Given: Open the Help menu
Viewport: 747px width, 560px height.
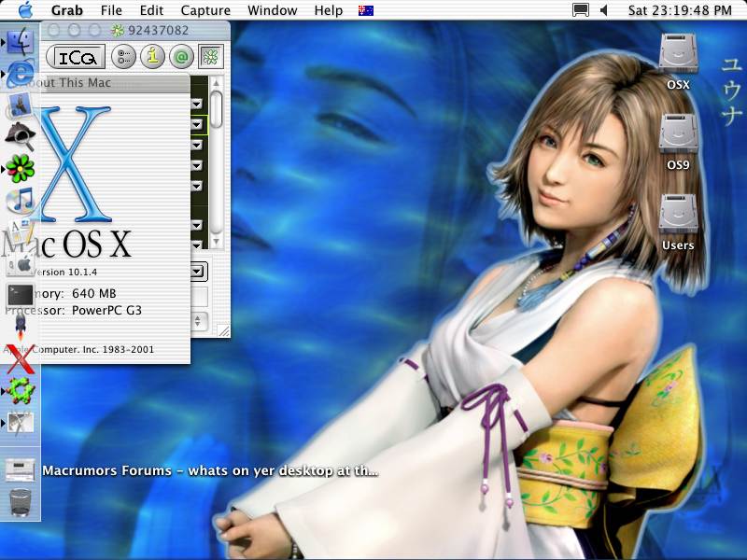Looking at the screenshot, I should (x=329, y=10).
